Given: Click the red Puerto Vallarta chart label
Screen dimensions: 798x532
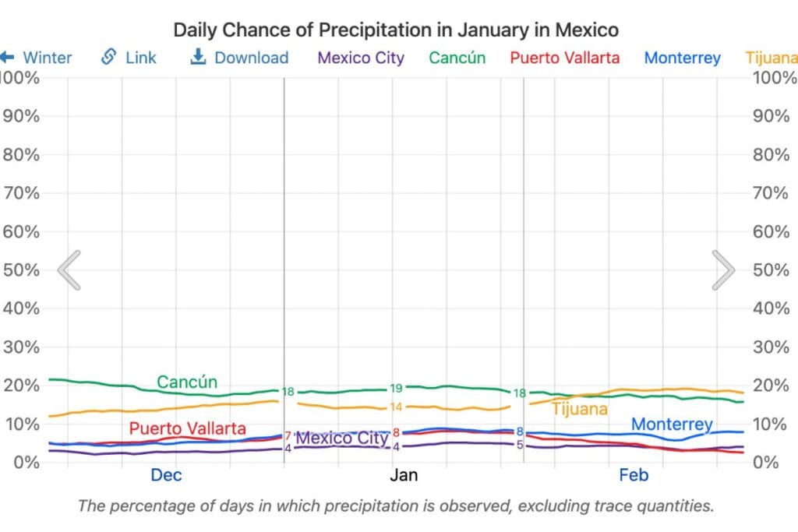Looking at the screenshot, I should [x=187, y=428].
